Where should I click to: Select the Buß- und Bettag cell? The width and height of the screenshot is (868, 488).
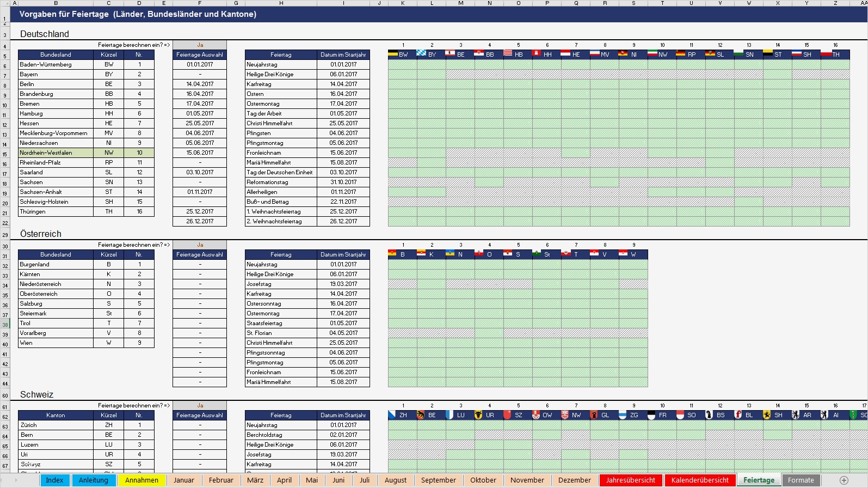[x=281, y=202]
